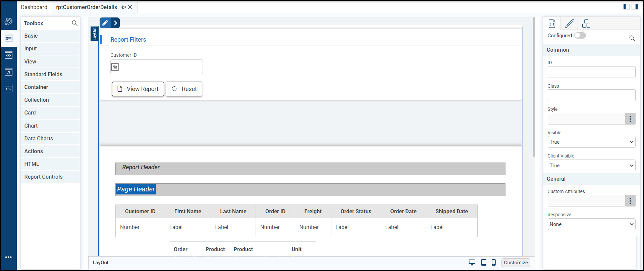Switch to mobile preview icon
Screen dimensions: 644x271
coord(494,263)
